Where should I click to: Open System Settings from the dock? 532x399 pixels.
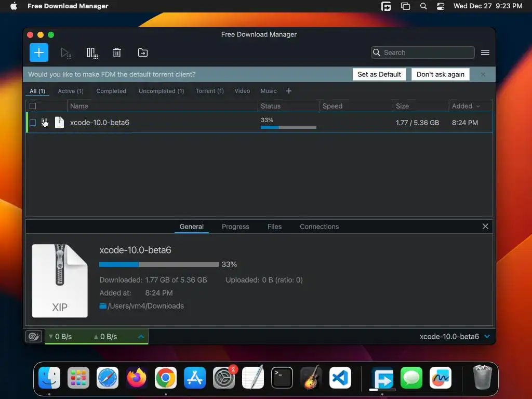(x=224, y=378)
